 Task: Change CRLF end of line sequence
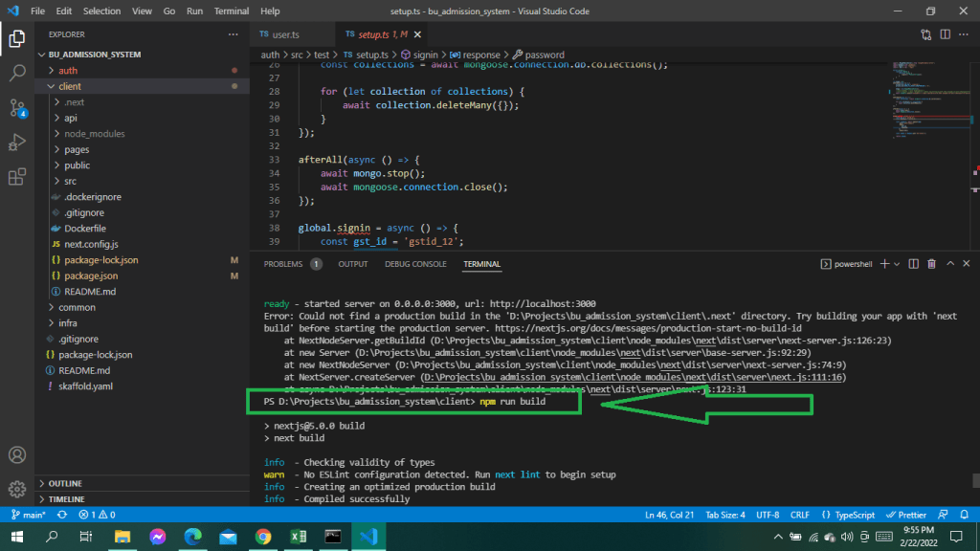[x=800, y=515]
